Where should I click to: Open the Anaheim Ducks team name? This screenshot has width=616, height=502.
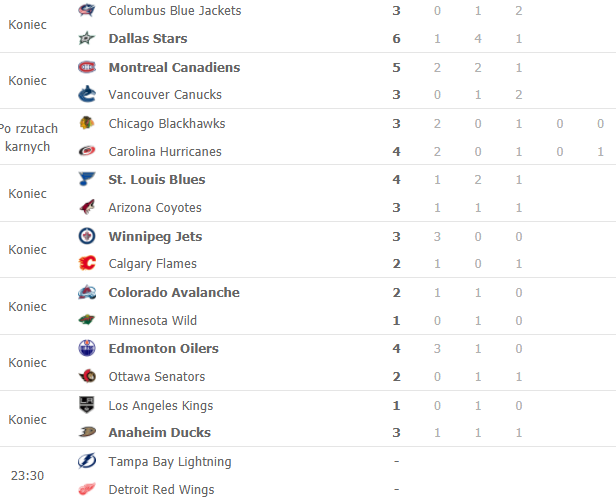click(x=160, y=432)
